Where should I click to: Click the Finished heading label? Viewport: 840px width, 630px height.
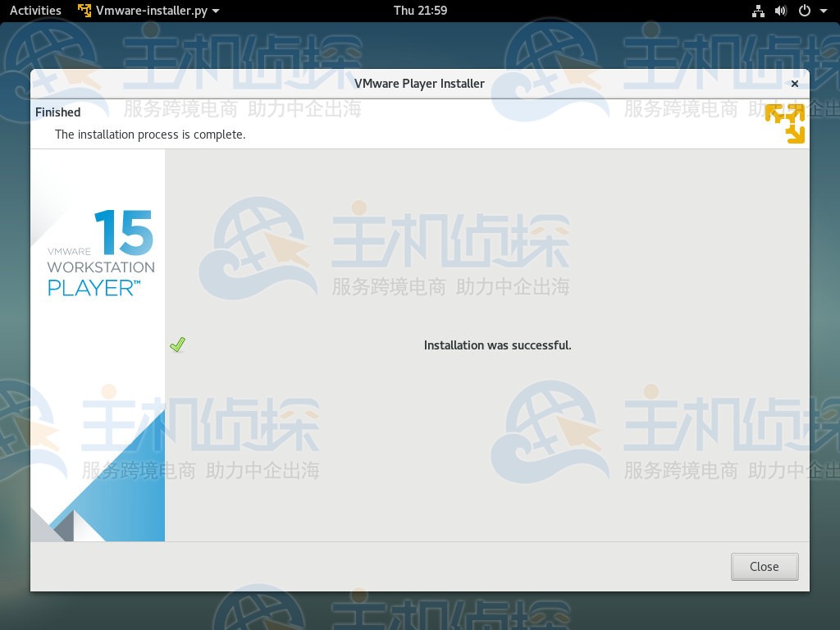57,112
